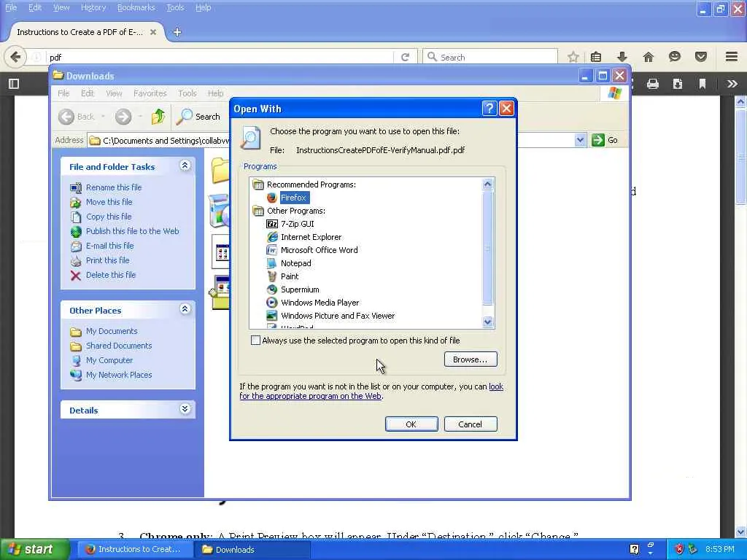Click PDF viewer download icon
Image resolution: width=747 pixels, height=560 pixels.
pyautogui.click(x=678, y=85)
